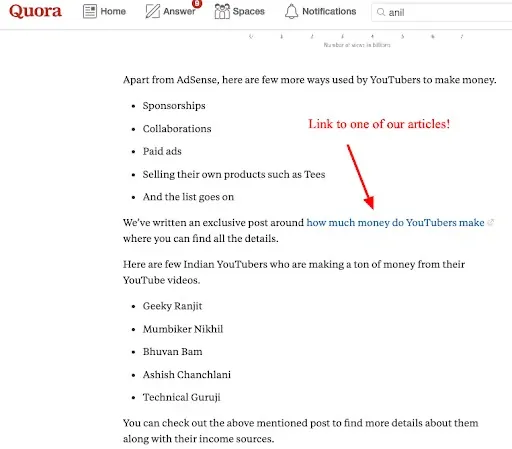
Task: Open the Home menu label
Action: [x=113, y=11]
